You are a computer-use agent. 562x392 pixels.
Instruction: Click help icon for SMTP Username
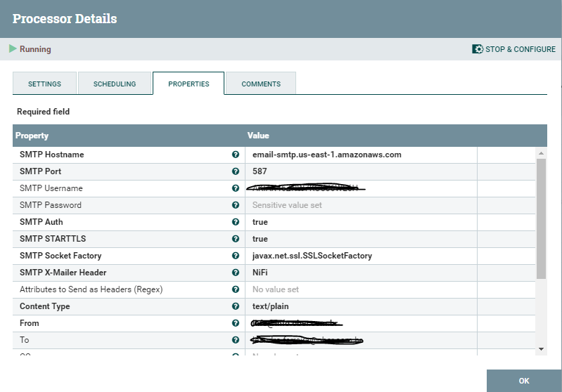(236, 188)
